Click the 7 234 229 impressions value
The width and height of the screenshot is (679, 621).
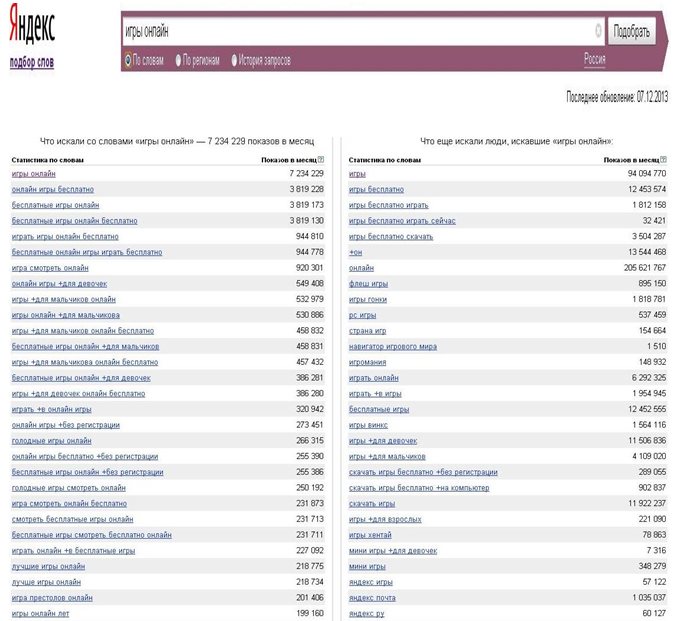click(x=307, y=173)
